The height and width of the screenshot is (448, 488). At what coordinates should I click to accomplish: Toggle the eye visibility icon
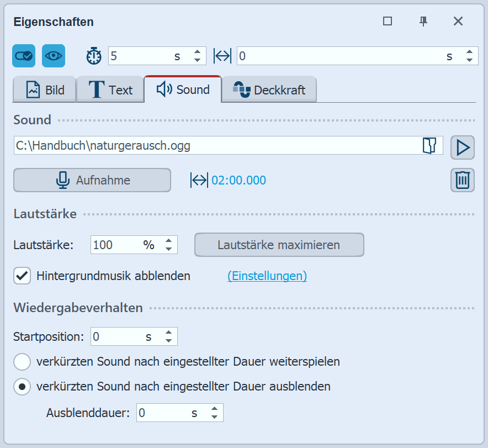coord(54,56)
